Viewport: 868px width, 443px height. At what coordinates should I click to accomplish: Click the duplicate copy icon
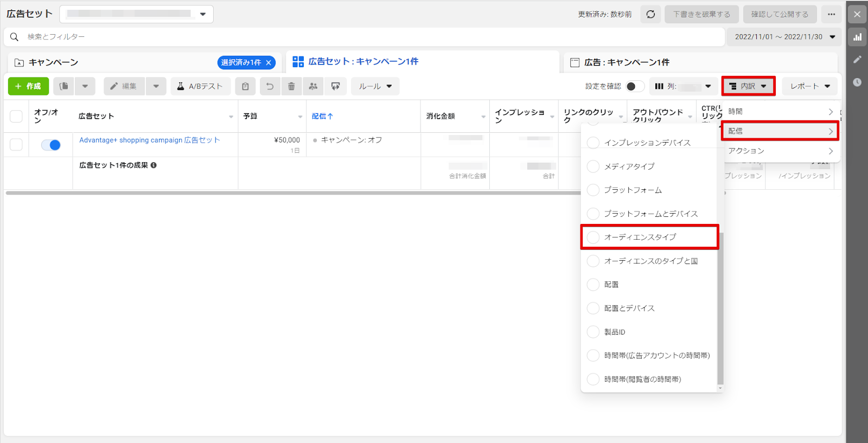click(64, 86)
